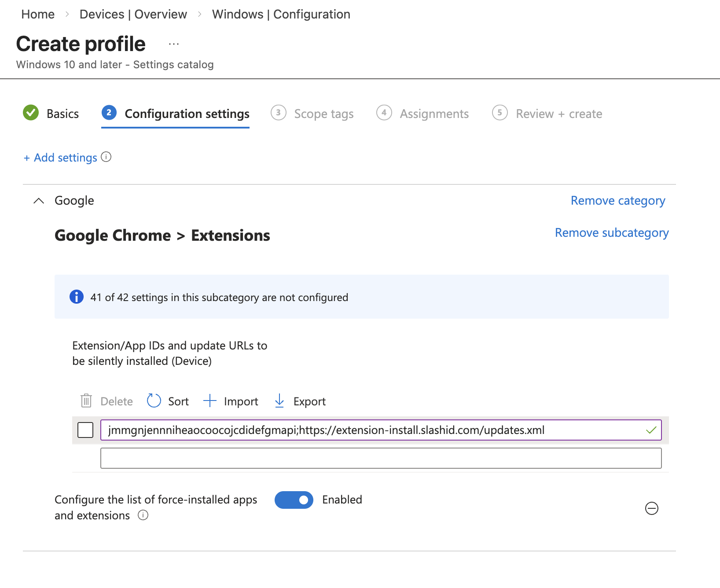Go to the Scope tags step
This screenshot has height=588, width=720.
[323, 114]
